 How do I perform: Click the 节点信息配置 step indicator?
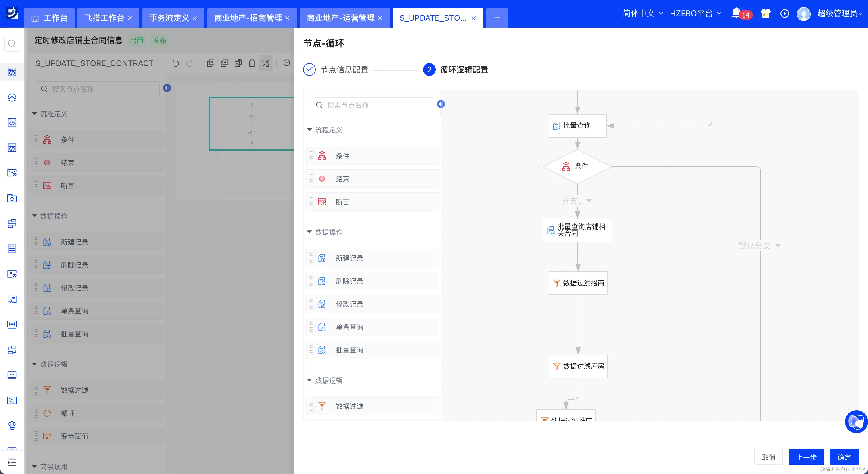[344, 70]
